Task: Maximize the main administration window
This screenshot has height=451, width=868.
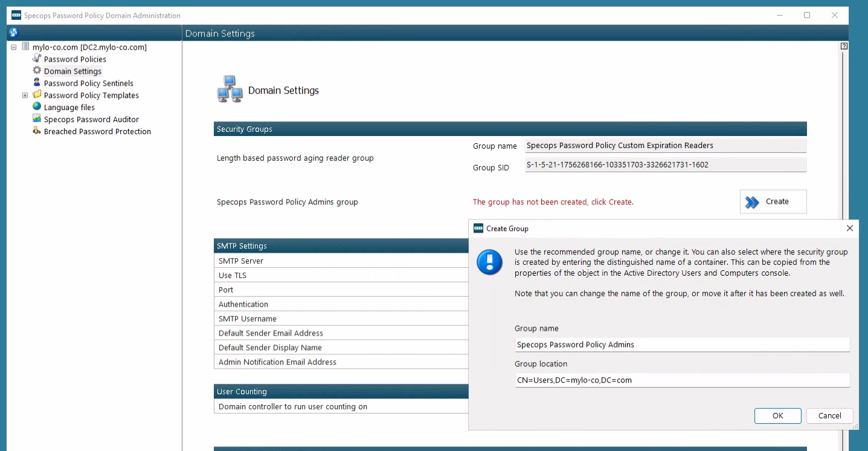Action: (807, 15)
